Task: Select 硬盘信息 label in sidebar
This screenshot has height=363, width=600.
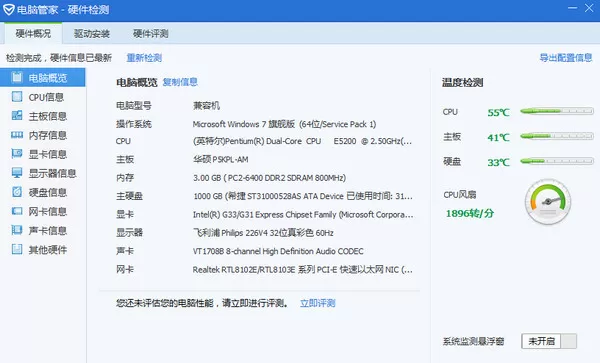Action: pos(48,192)
